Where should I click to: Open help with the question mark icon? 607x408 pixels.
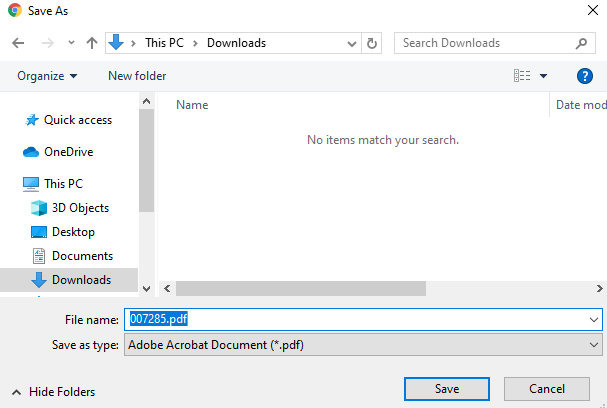[x=585, y=76]
